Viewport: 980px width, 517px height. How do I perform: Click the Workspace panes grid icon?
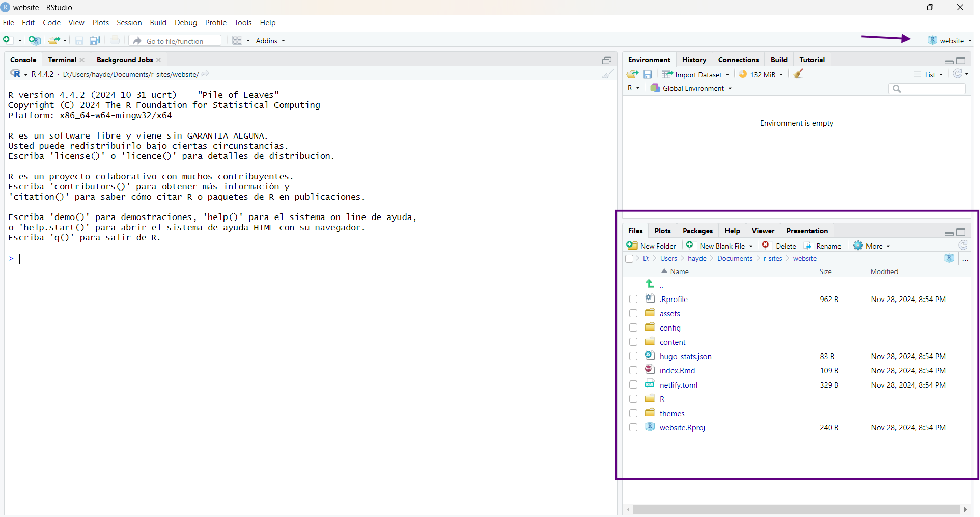tap(237, 40)
